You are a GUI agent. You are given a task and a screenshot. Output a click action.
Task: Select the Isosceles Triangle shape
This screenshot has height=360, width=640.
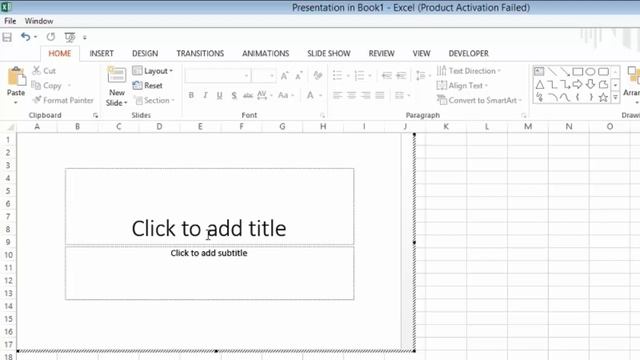point(540,84)
